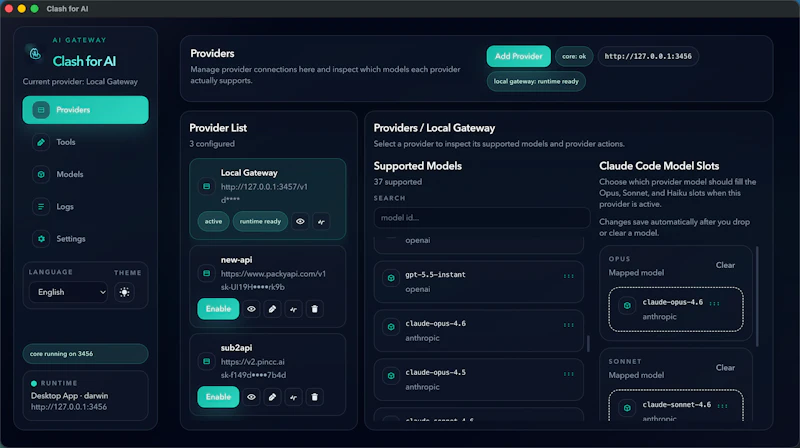Image resolution: width=800 pixels, height=448 pixels.
Task: Click the Clash for AI logo icon
Action: click(35, 53)
